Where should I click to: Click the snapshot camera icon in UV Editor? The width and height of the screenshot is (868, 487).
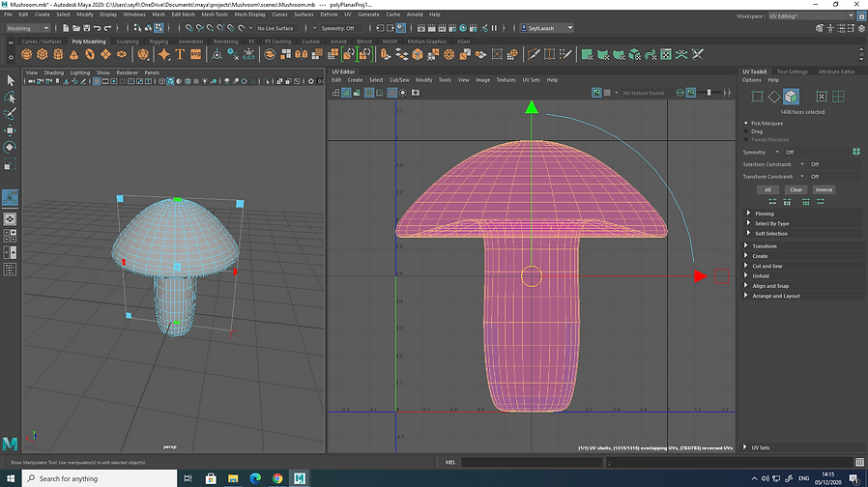(x=416, y=93)
